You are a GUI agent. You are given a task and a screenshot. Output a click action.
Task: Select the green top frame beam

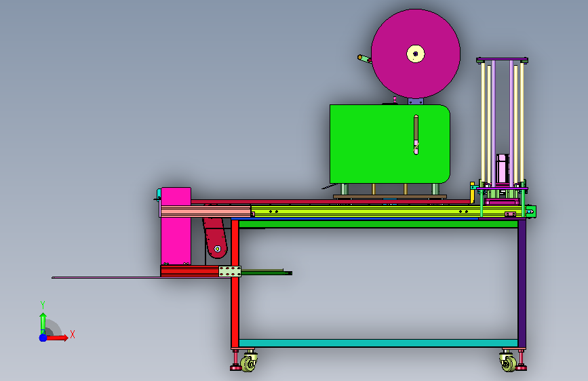click(x=378, y=224)
